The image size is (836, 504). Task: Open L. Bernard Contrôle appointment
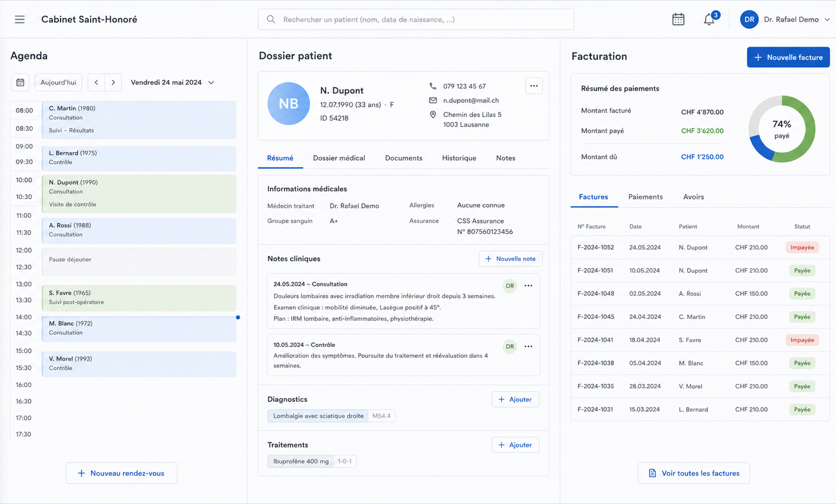point(139,158)
